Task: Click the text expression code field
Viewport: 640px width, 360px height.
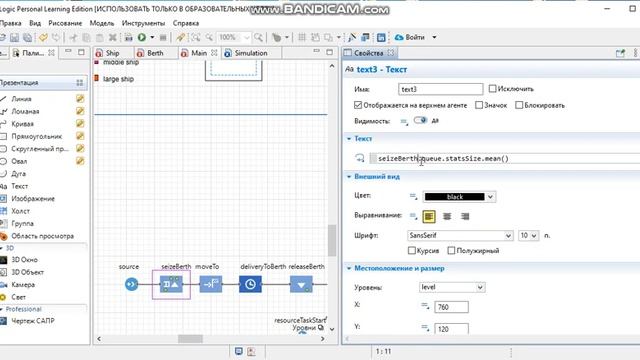Action: tap(506, 158)
